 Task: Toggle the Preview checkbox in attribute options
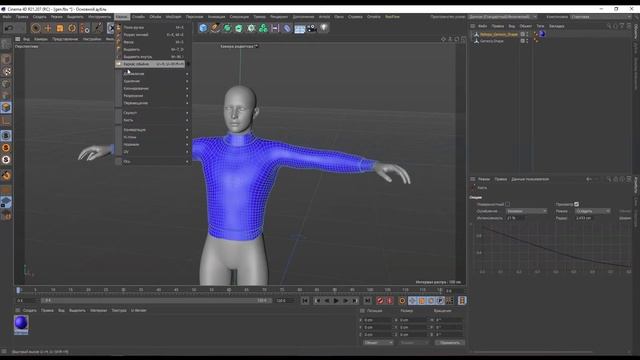point(576,204)
